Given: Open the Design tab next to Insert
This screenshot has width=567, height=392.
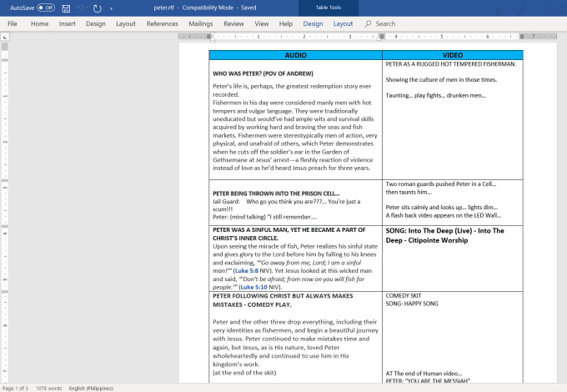Looking at the screenshot, I should pyautogui.click(x=96, y=24).
